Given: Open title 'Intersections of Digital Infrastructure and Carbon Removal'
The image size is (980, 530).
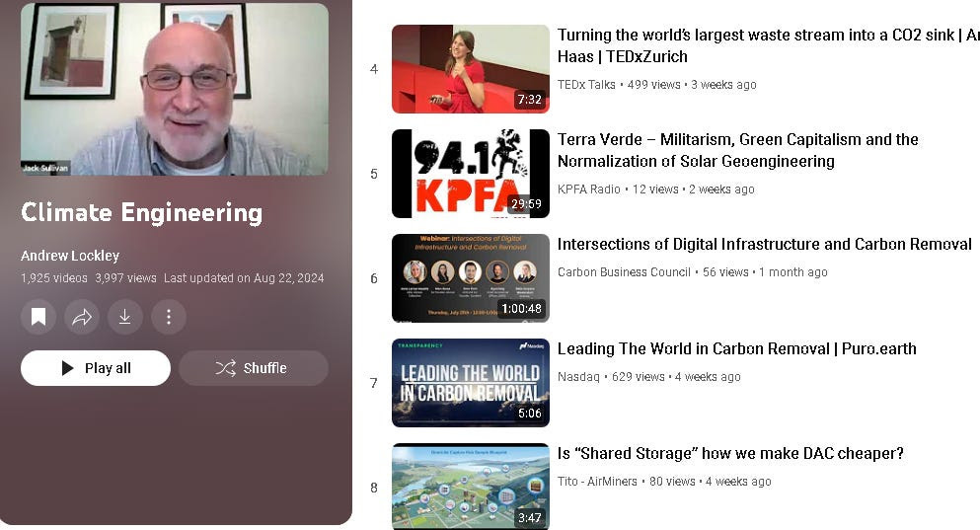Looking at the screenshot, I should 765,245.
